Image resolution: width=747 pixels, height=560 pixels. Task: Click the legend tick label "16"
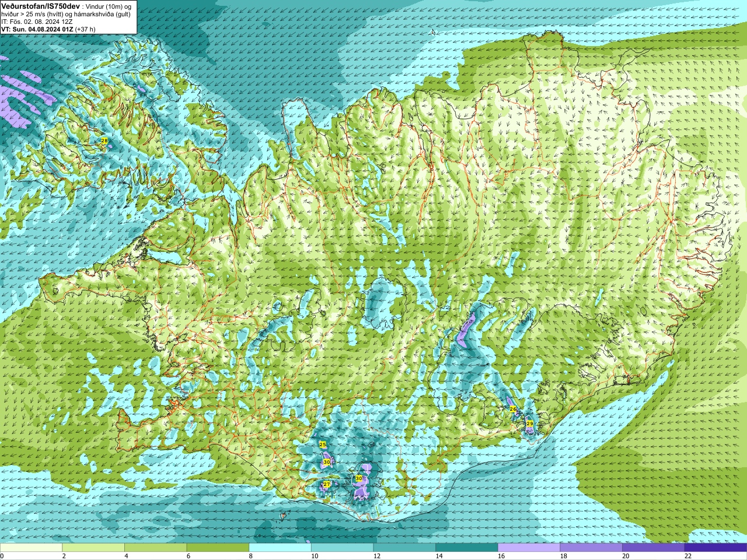click(x=501, y=556)
